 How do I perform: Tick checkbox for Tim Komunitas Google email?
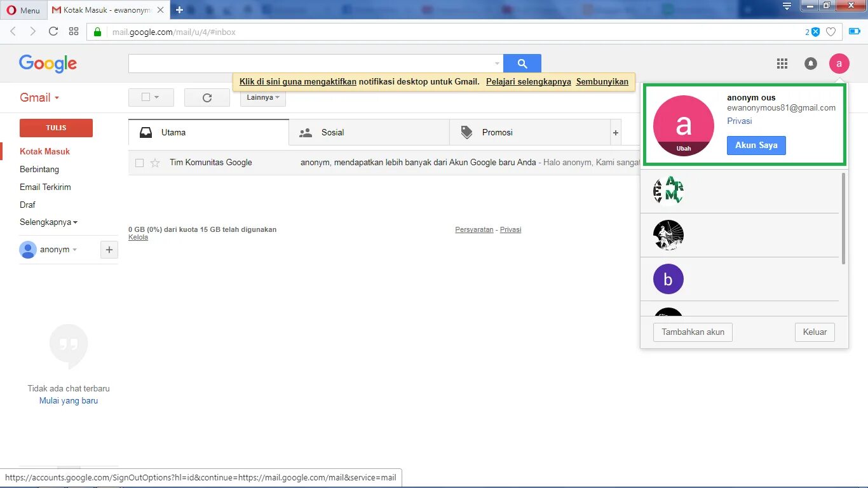[x=139, y=163]
